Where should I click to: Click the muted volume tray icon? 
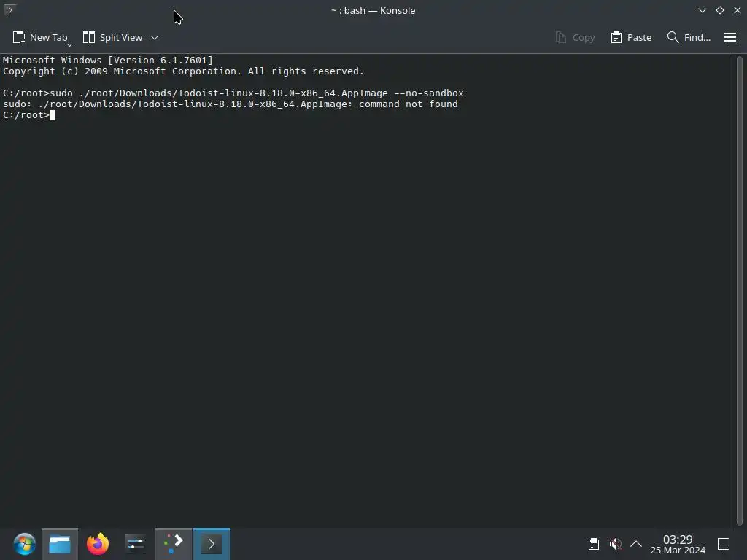click(615, 544)
